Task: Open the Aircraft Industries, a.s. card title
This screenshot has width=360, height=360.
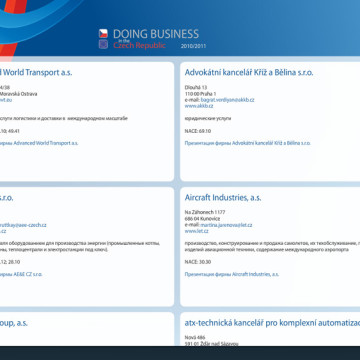Action: 223,198
